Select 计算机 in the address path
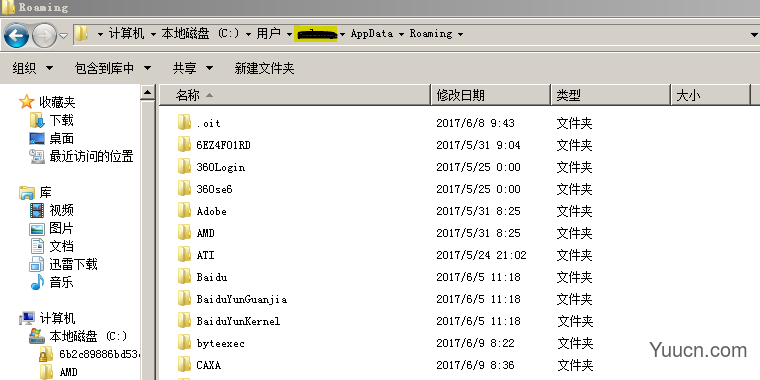760x380 pixels. pos(127,34)
